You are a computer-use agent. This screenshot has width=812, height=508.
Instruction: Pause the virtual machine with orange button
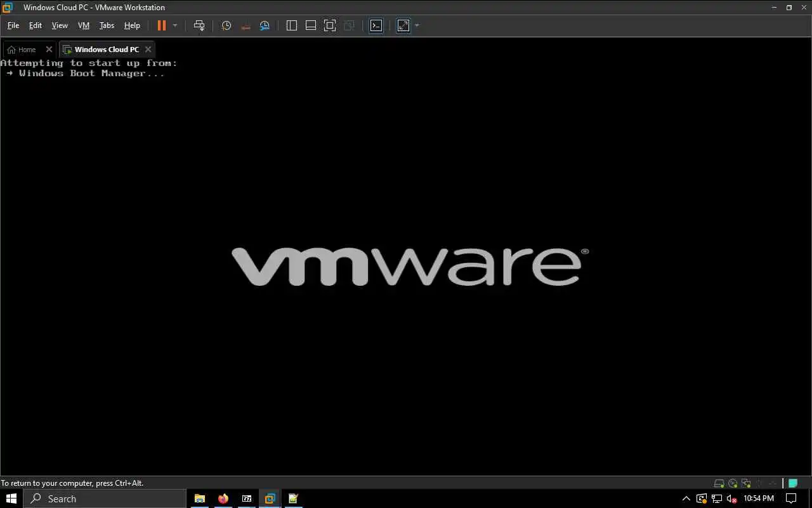click(162, 25)
